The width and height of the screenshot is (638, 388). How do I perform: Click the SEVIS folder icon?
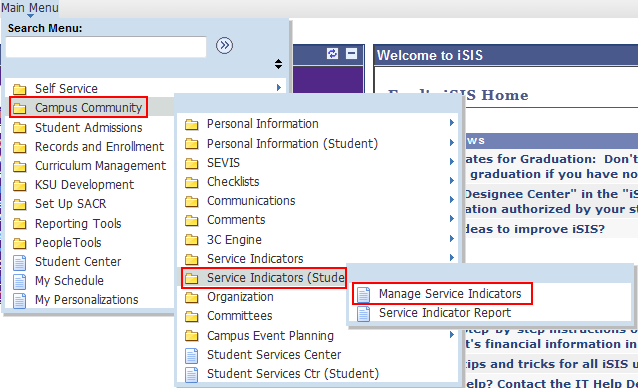click(192, 163)
